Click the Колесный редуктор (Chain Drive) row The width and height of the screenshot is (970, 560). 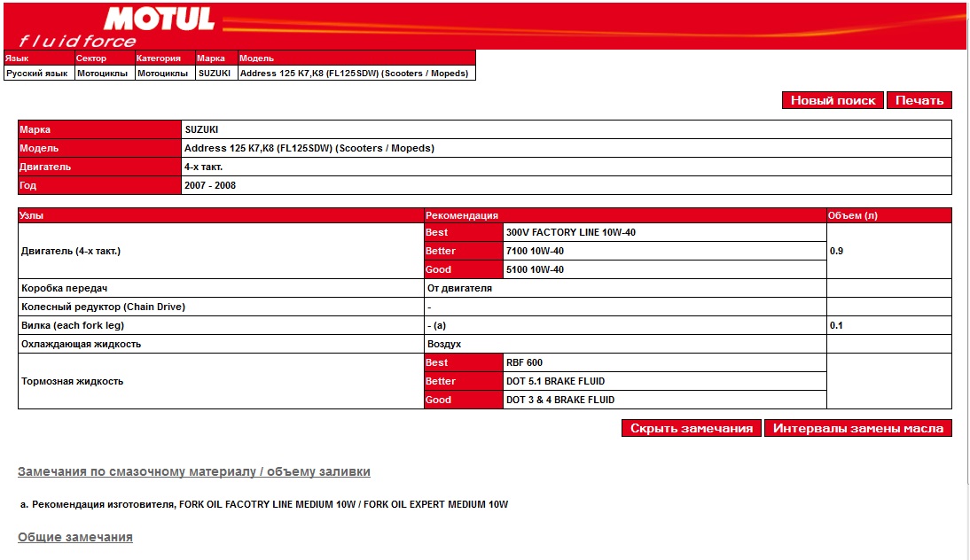(484, 307)
